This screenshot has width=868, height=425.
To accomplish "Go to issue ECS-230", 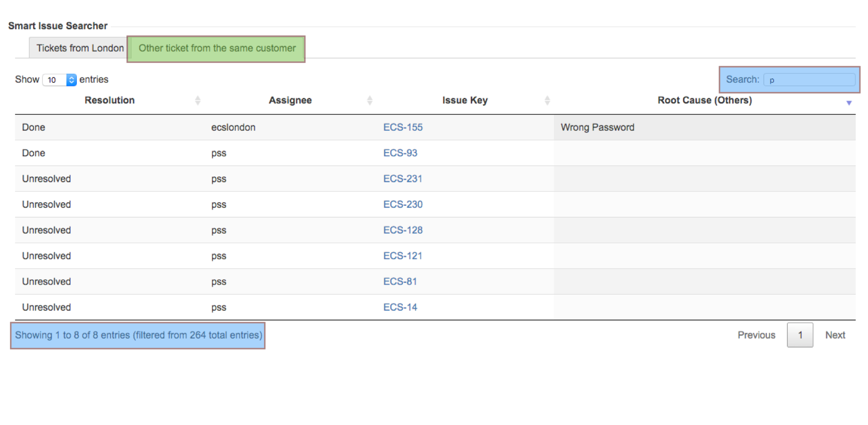I will 402,204.
